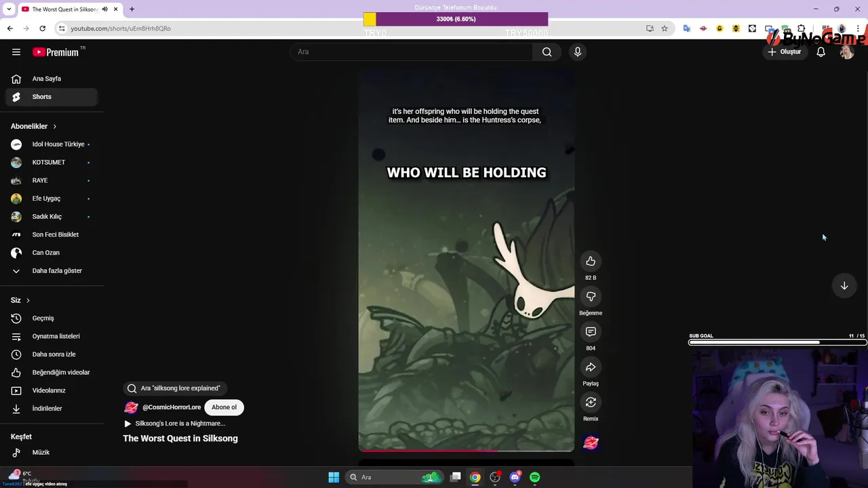868x488 pixels.
Task: Open Task View on the taskbar
Action: click(456, 477)
